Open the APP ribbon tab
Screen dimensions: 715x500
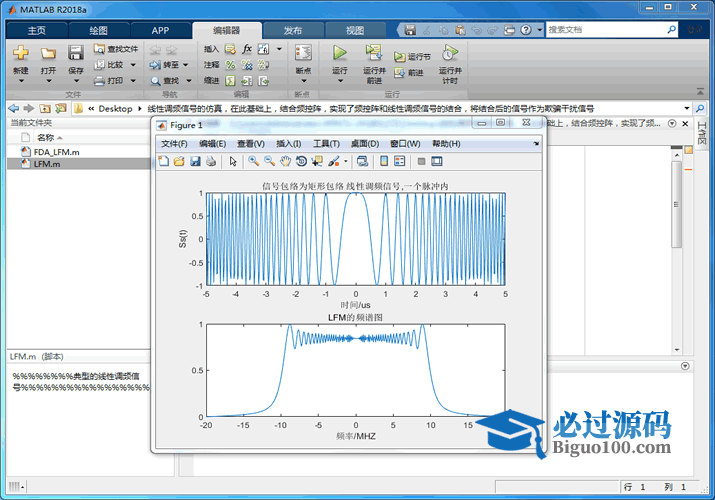(161, 31)
